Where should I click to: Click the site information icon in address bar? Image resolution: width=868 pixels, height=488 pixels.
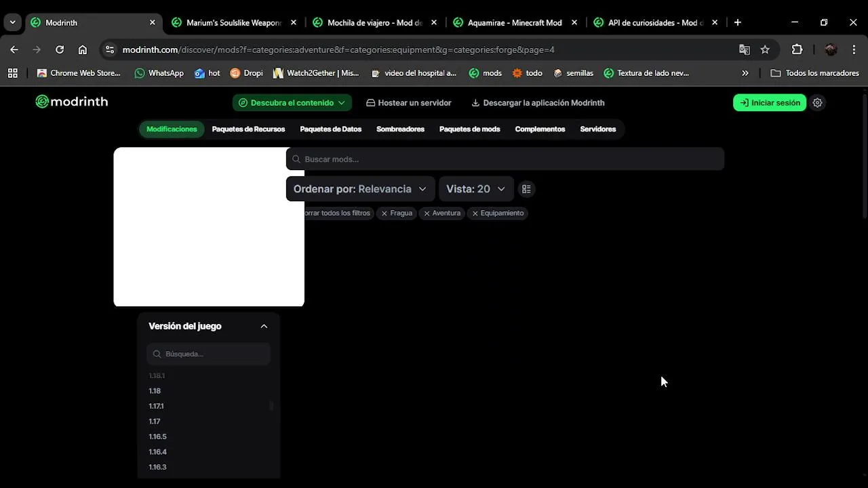click(111, 49)
